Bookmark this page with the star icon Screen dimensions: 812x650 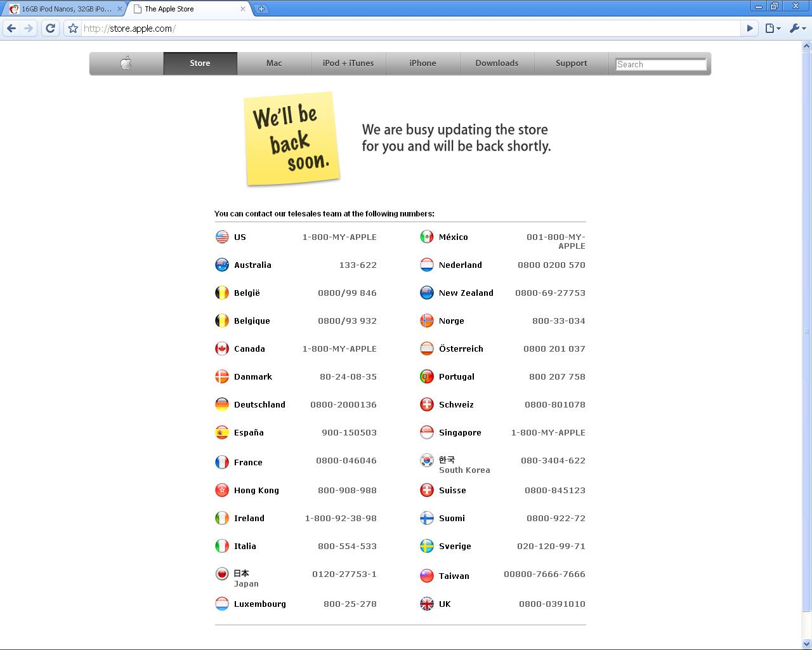pyautogui.click(x=73, y=28)
